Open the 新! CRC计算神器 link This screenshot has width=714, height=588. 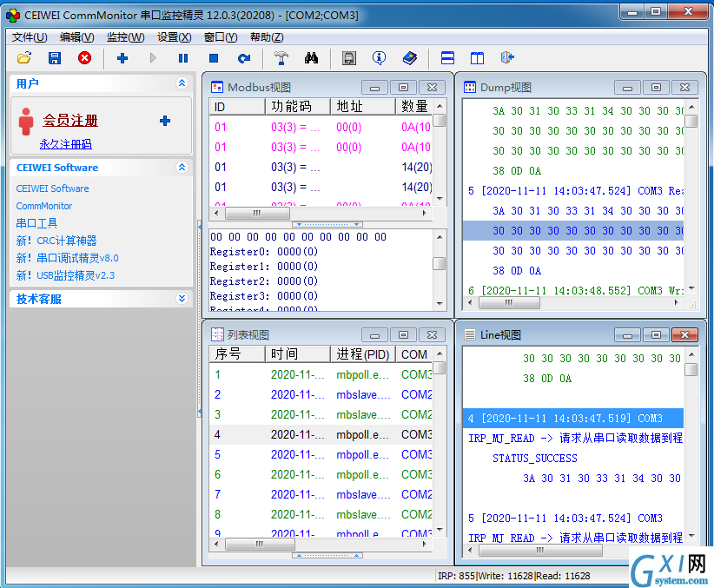tap(56, 241)
